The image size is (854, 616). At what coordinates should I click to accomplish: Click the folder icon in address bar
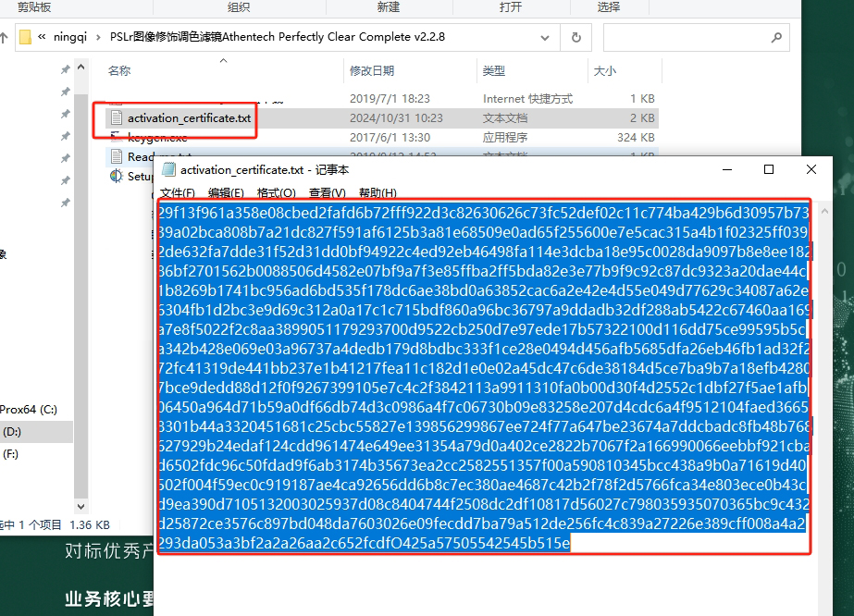click(x=25, y=37)
